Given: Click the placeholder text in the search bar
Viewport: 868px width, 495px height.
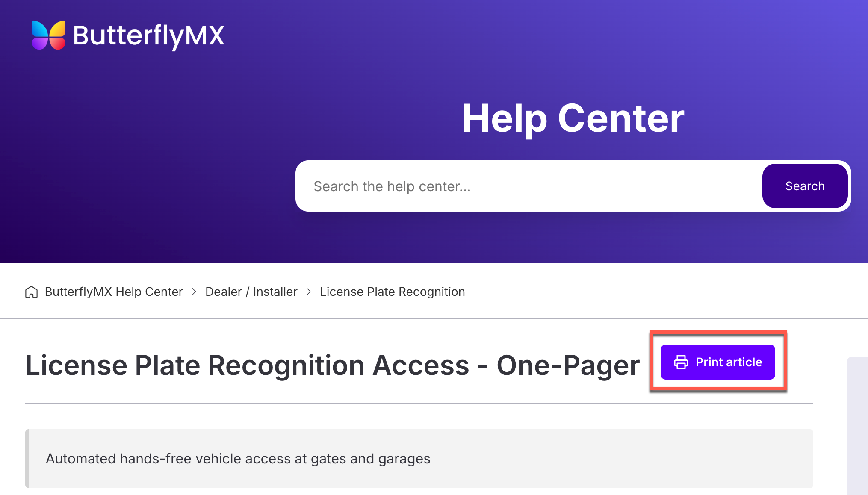Looking at the screenshot, I should pos(392,186).
